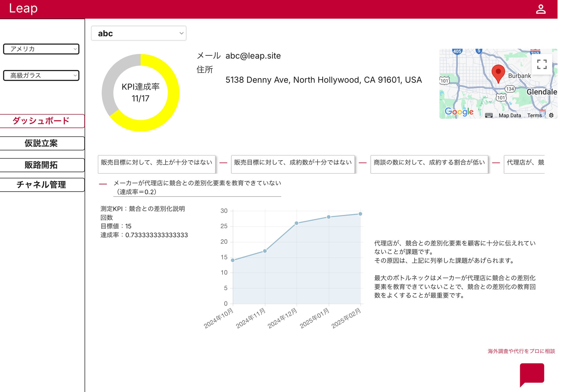The image size is (564, 392).
Task: Click the yellow KPI達成率 donut segment
Action: [x=173, y=93]
